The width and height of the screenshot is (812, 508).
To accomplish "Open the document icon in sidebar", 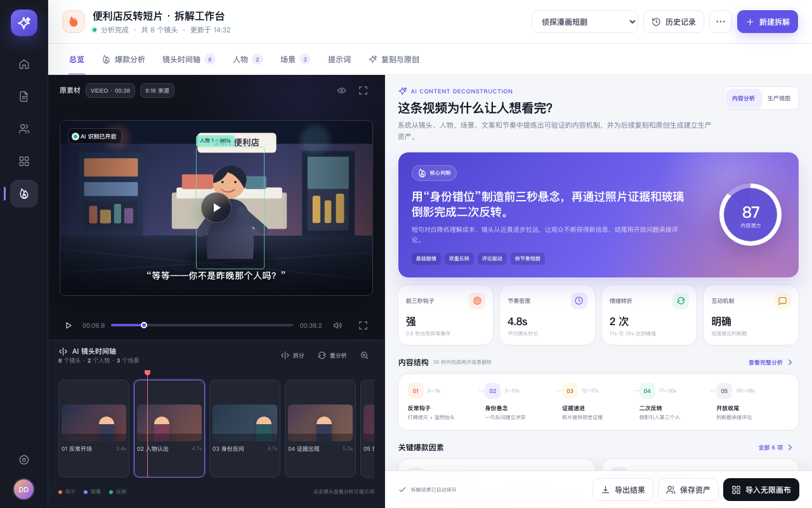I will click(24, 97).
